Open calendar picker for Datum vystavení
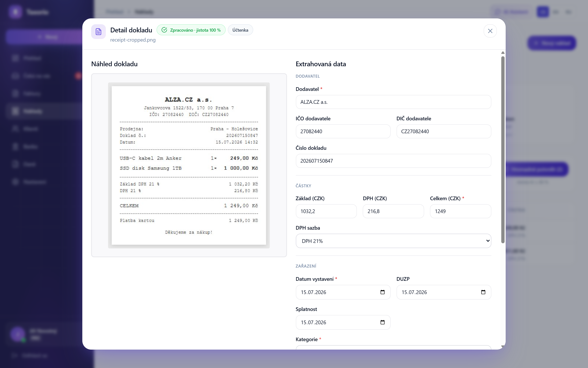This screenshot has width=588, height=368. pos(382,292)
